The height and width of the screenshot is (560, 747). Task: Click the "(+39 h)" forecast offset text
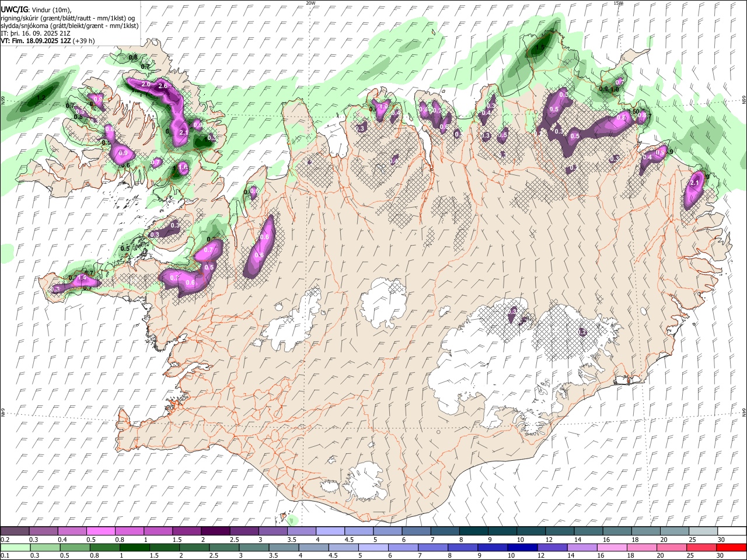pyautogui.click(x=84, y=41)
